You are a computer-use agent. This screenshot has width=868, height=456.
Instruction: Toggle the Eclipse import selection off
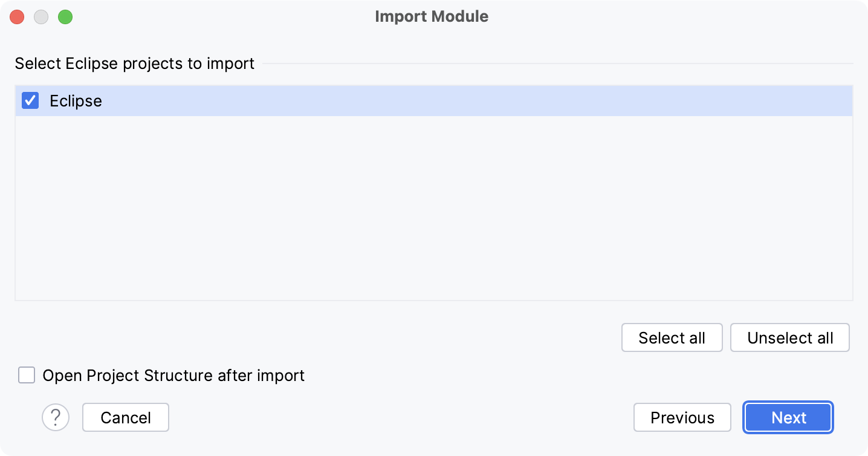(x=30, y=100)
